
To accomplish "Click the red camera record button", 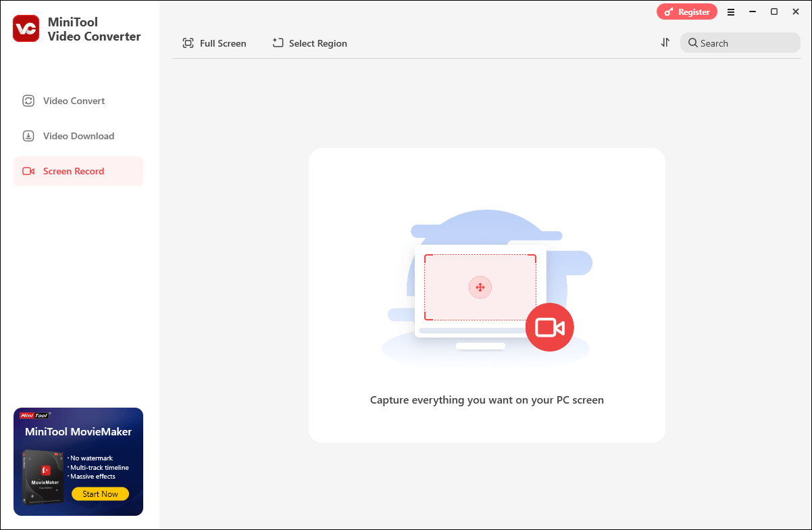I will tap(550, 327).
